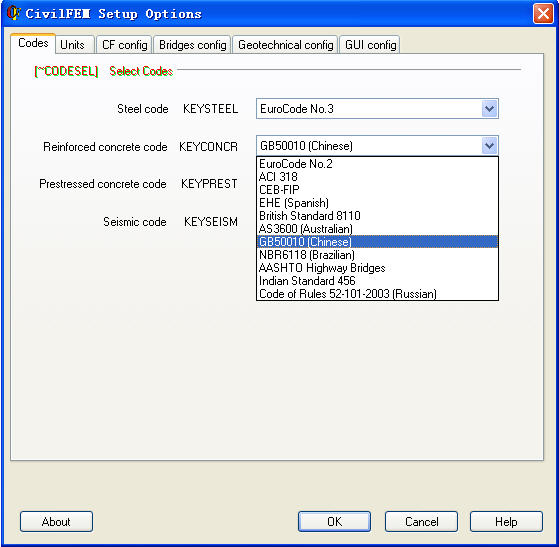The width and height of the screenshot is (559, 547).
Task: Pick Indian Standard 456
Action: tap(377, 281)
